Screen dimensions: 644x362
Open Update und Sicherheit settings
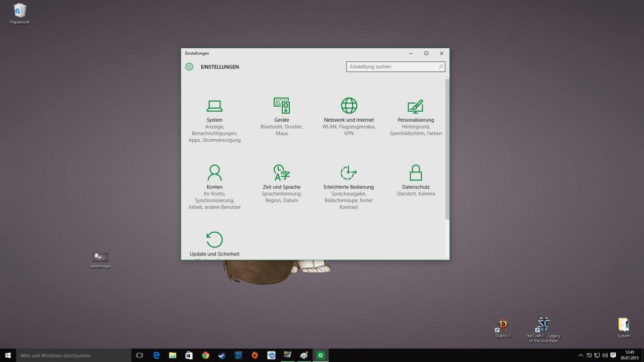pos(214,245)
